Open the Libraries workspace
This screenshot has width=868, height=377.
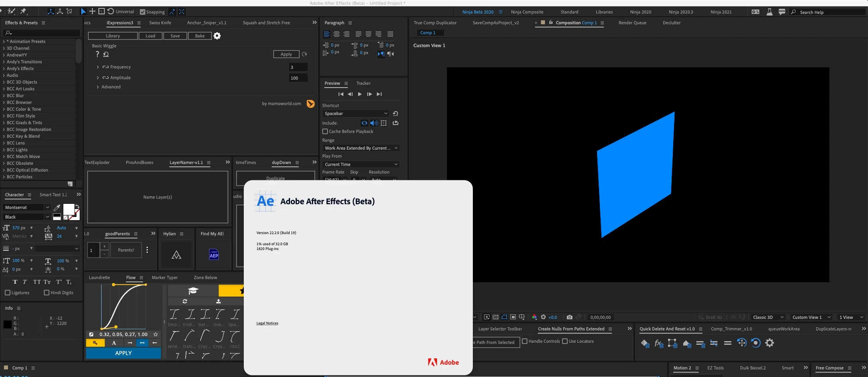(x=604, y=12)
